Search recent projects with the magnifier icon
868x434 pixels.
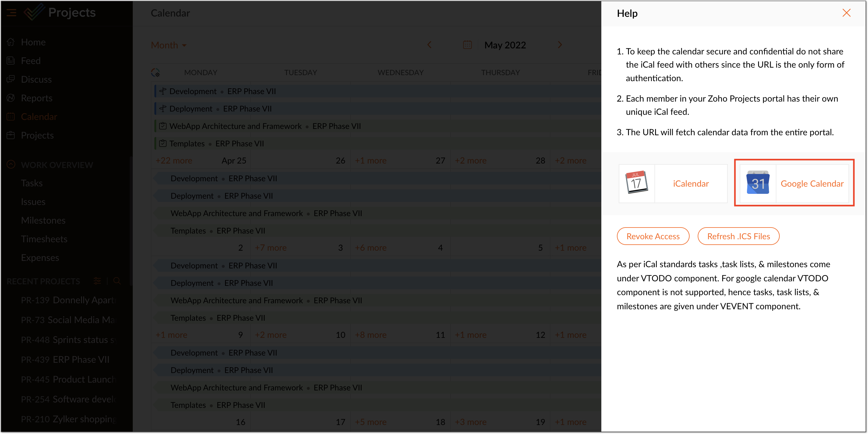[117, 281]
